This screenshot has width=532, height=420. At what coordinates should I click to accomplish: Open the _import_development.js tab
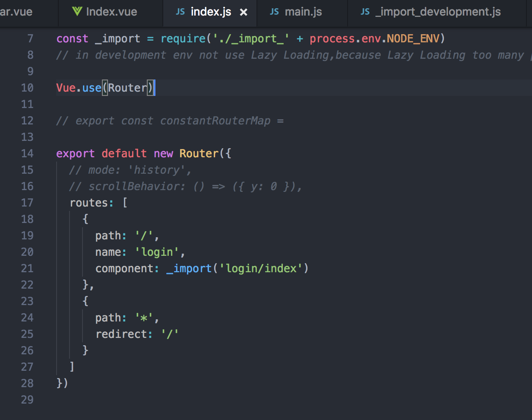click(437, 12)
